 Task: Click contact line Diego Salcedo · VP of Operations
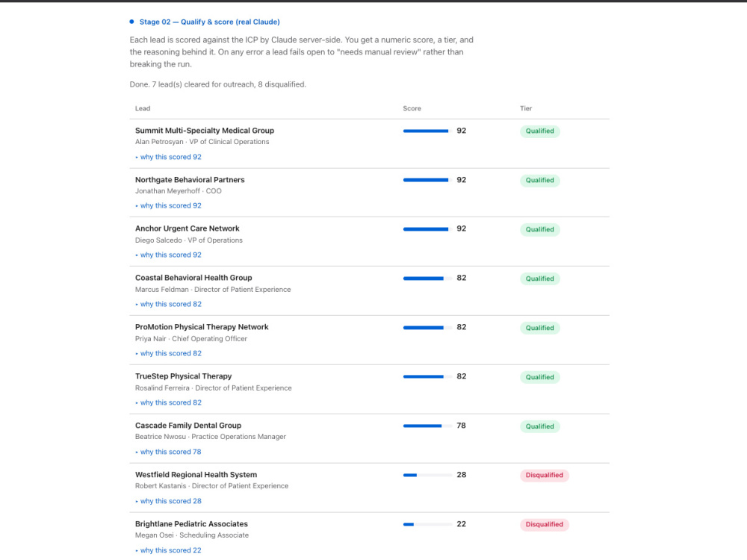189,240
